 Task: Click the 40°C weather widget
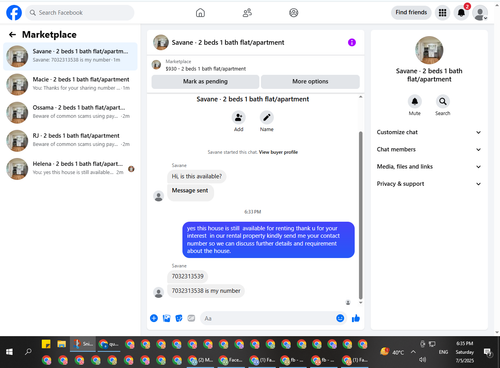coord(392,352)
